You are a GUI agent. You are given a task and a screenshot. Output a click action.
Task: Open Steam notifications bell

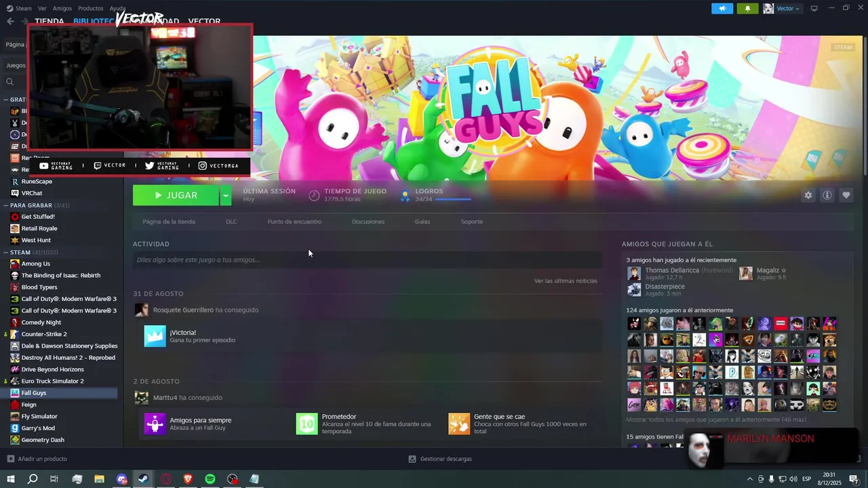pyautogui.click(x=747, y=8)
